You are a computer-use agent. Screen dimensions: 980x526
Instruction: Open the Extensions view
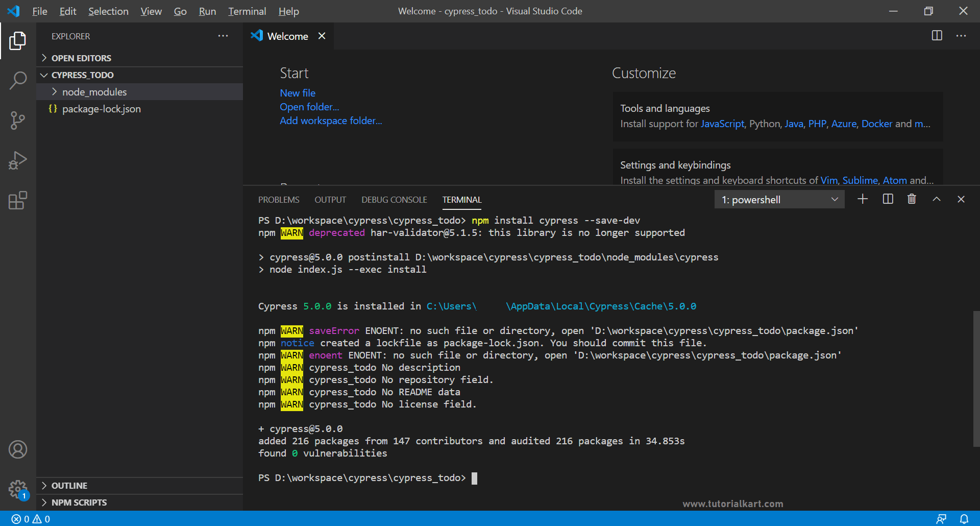tap(18, 200)
